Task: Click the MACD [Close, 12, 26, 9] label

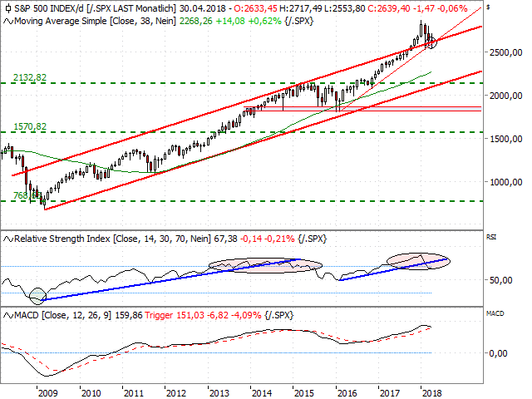Action: tap(63, 316)
